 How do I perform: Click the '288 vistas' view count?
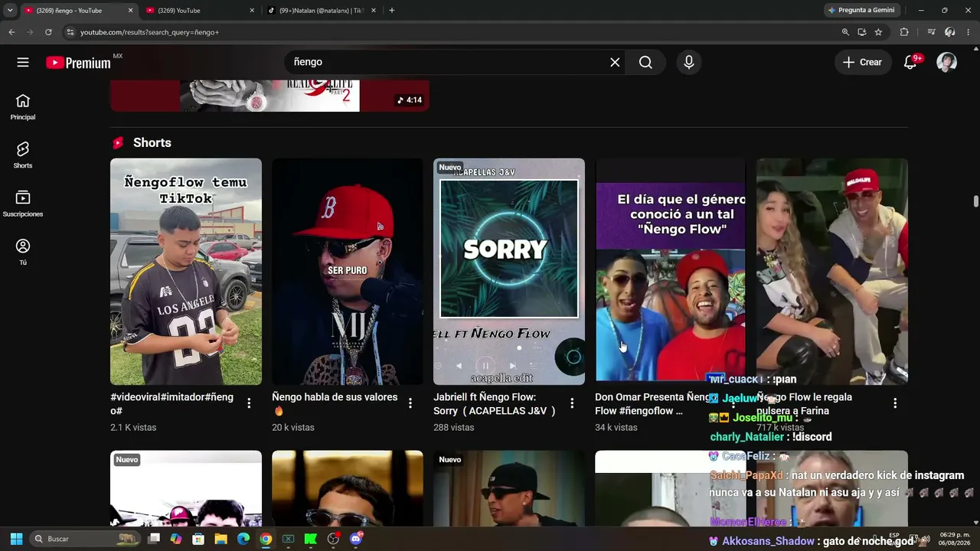click(454, 427)
